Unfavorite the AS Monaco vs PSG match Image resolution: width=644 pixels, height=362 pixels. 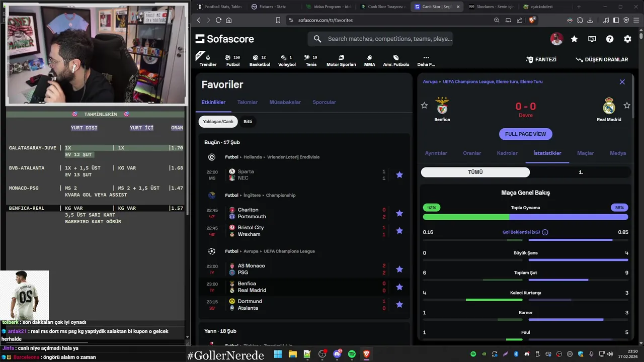point(399,269)
